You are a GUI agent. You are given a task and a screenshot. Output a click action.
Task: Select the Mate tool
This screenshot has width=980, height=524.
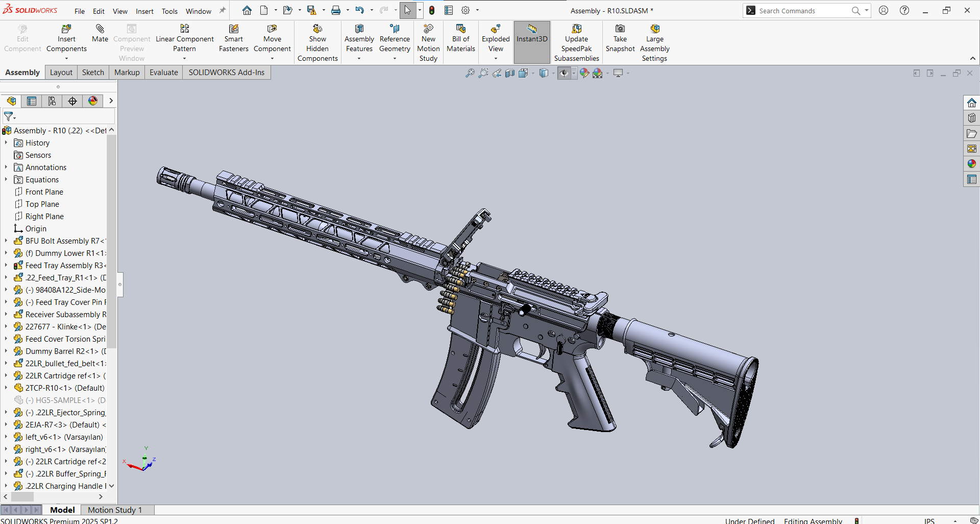pos(100,34)
